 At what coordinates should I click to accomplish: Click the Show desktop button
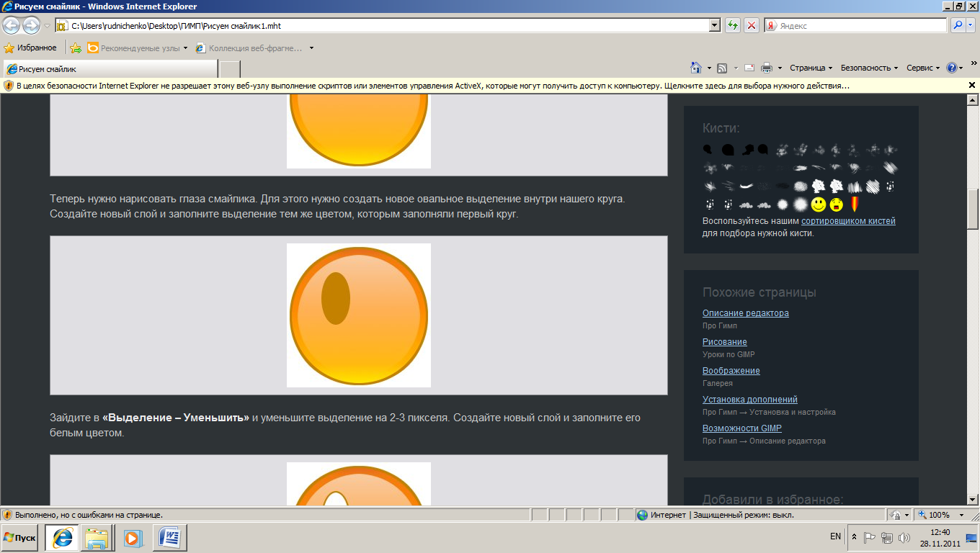973,538
